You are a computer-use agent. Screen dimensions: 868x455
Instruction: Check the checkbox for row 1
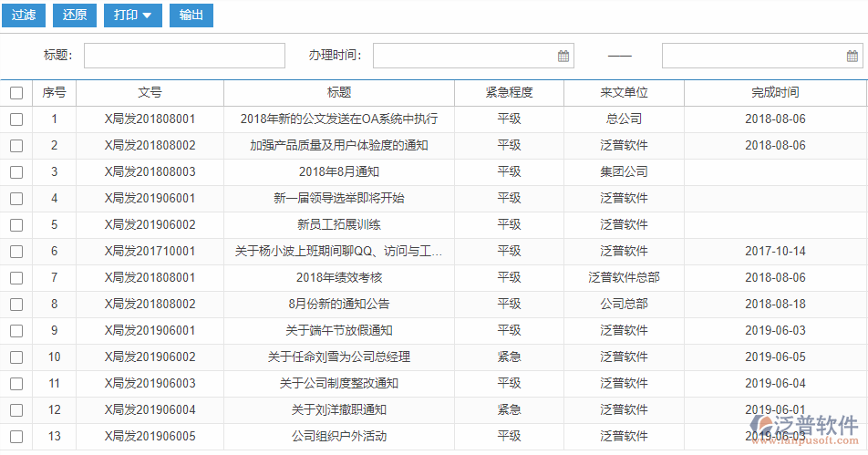(x=16, y=119)
